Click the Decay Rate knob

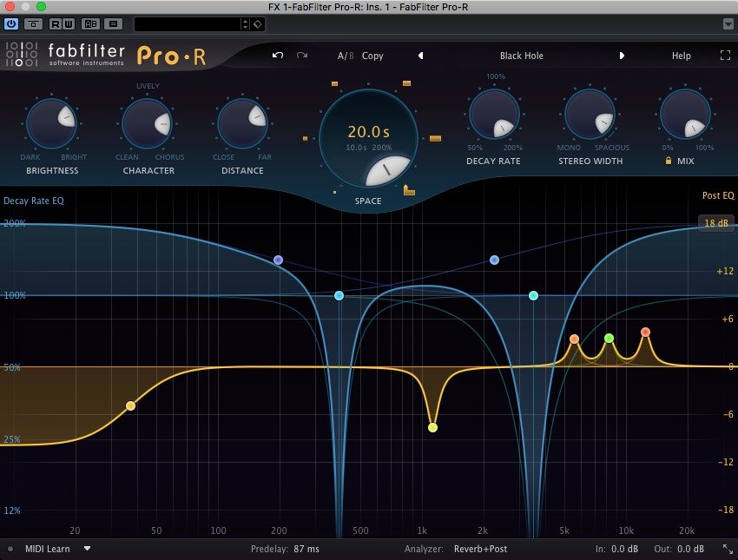pyautogui.click(x=494, y=114)
